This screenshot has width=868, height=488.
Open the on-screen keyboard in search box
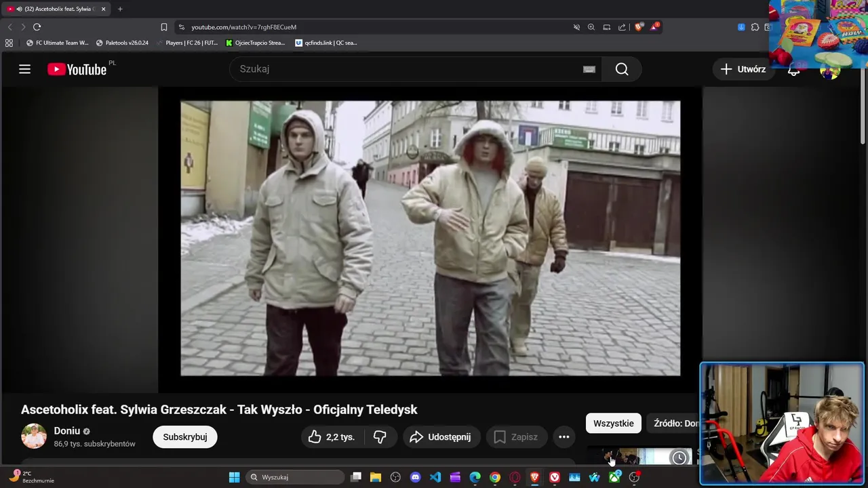coord(589,69)
